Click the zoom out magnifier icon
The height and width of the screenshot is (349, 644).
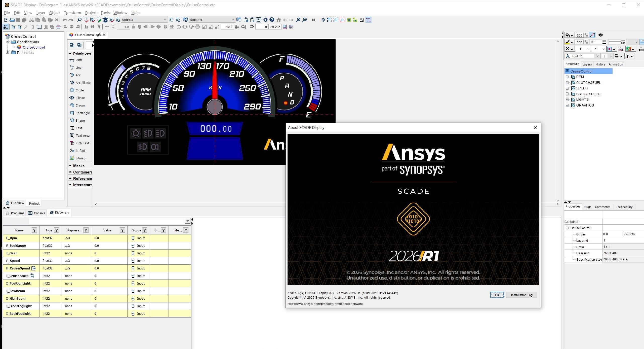click(304, 20)
